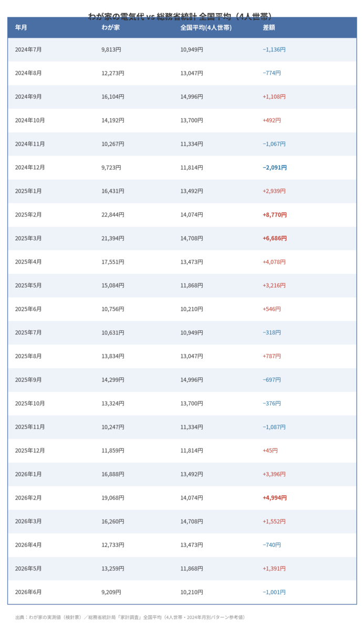Viewport: 364px width, 631px height.
Task: Click the −2,091円 difference in 2024年12月
Action: 275,167
